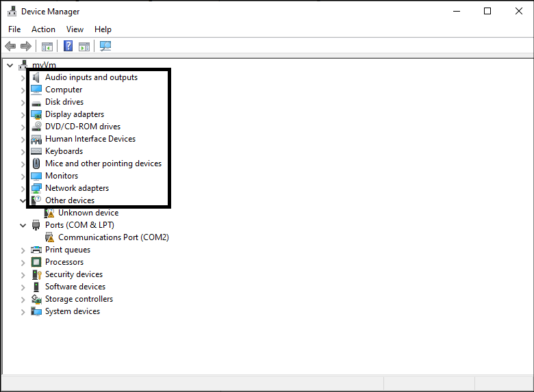Expand the Audio inputs and outputs node
The width and height of the screenshot is (534, 392).
coord(23,78)
